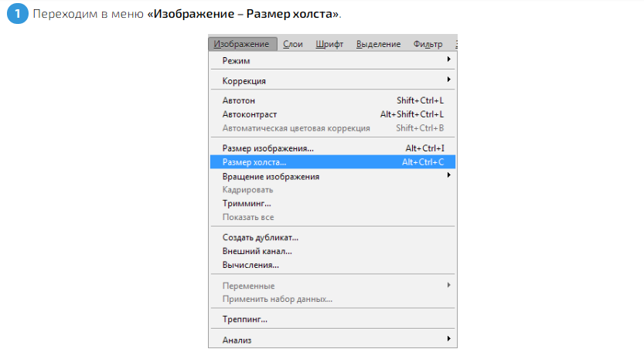644x349 pixels.
Task: Open the Фильтр menu
Action: pos(428,44)
